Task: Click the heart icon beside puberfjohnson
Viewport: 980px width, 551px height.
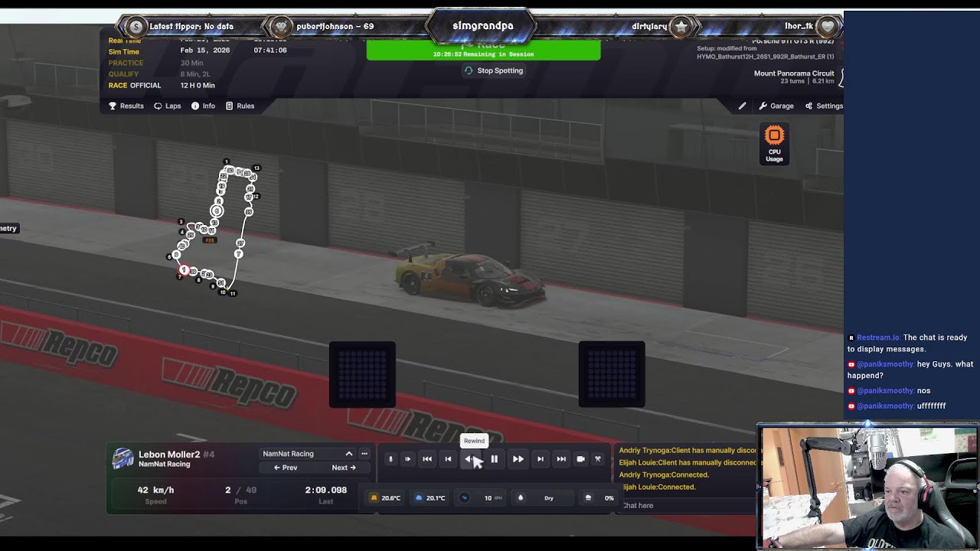Action: coord(282,27)
